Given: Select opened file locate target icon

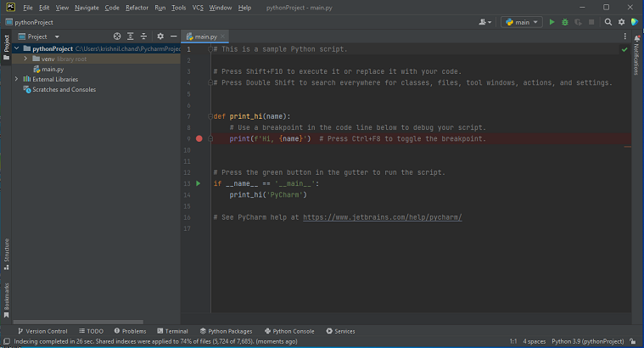Looking at the screenshot, I should coord(117,36).
